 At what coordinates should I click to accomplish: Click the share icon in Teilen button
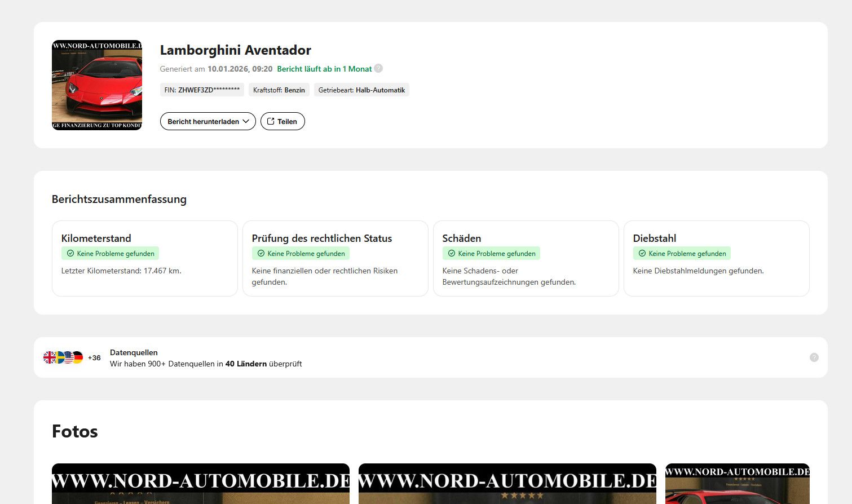point(271,121)
